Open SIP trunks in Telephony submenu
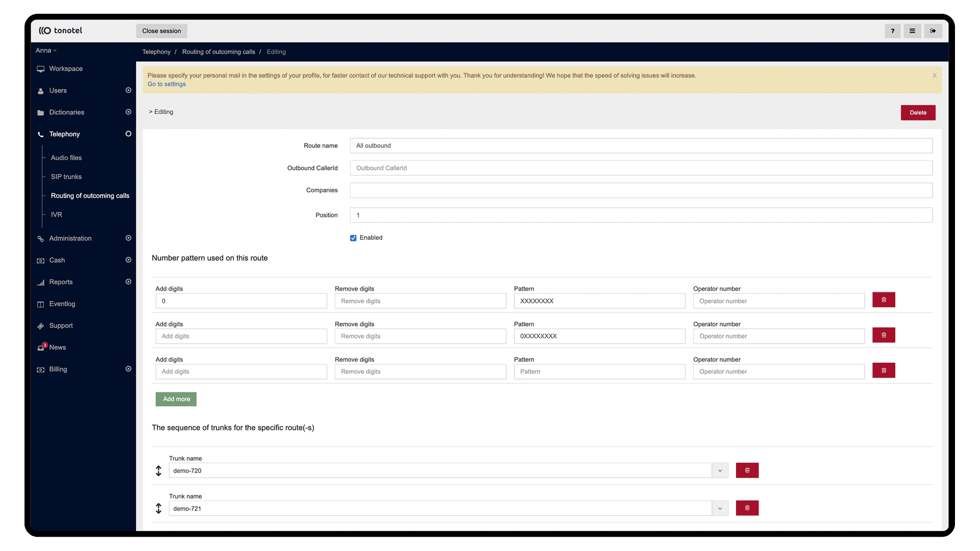The width and height of the screenshot is (980, 551). [66, 177]
